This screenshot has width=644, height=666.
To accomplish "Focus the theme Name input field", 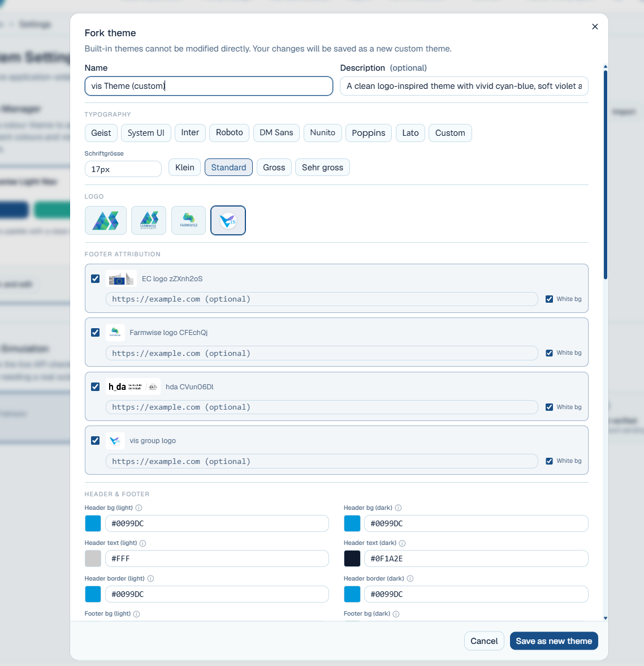I will point(209,86).
